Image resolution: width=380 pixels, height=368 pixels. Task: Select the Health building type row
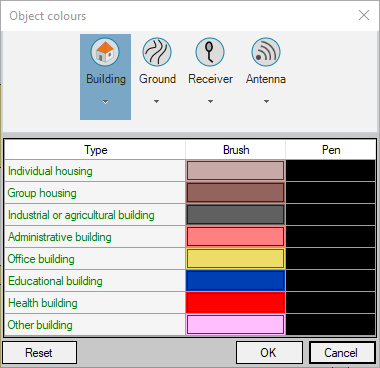95,303
